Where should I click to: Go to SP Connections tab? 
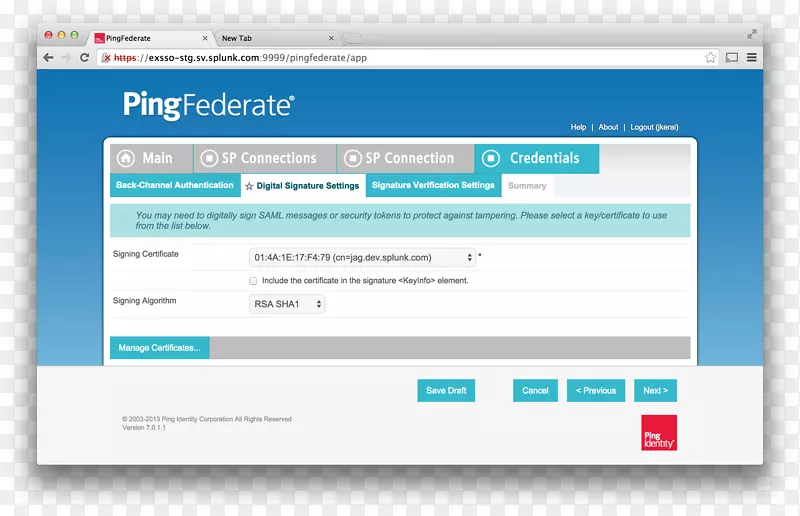pos(258,158)
